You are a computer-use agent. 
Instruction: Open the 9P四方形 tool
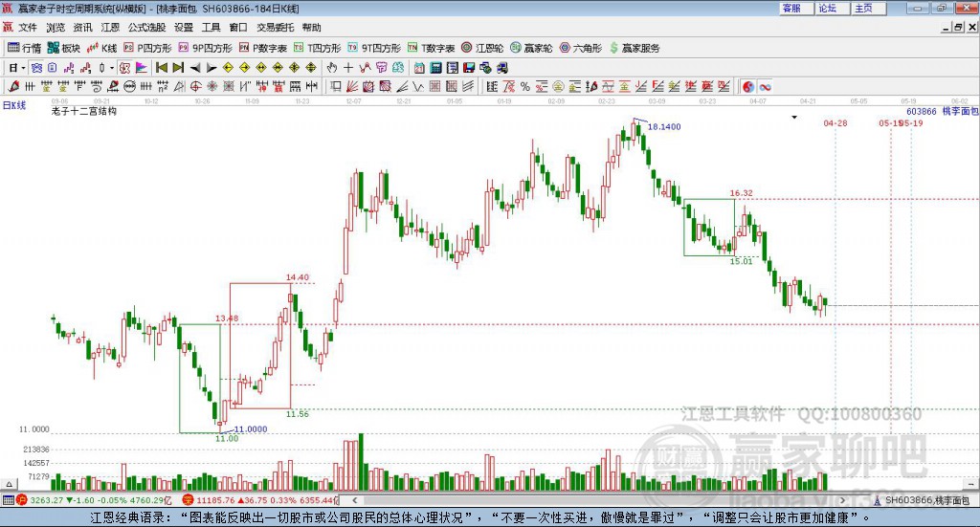click(x=205, y=48)
